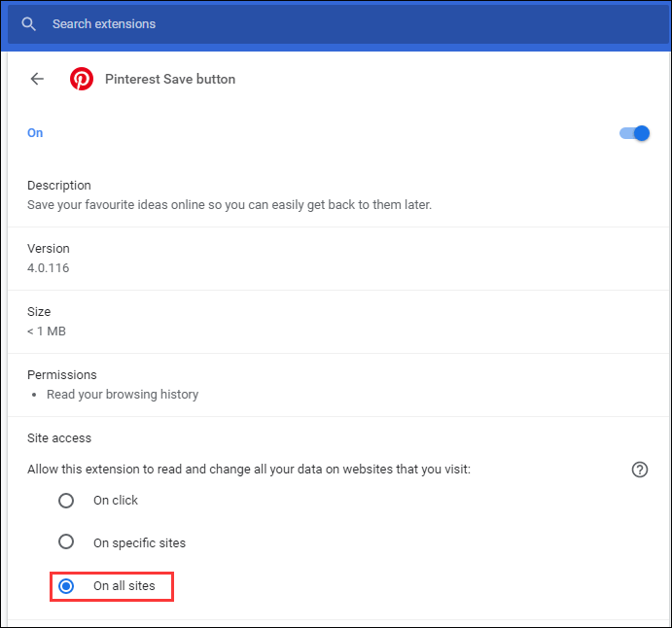Turn off the Pinterest extension toggle
Image resolution: width=672 pixels, height=628 pixels.
click(634, 133)
